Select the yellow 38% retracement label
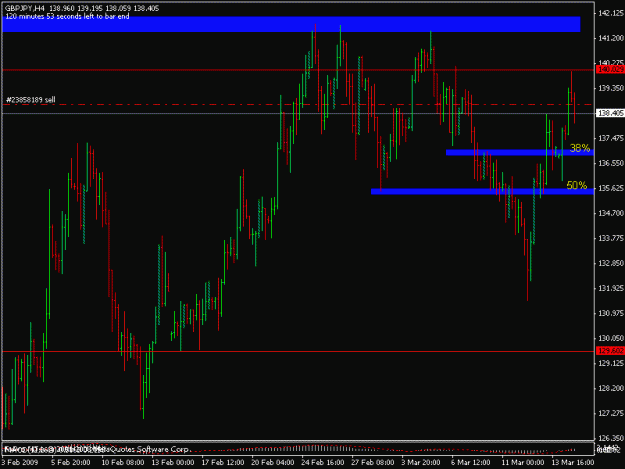The image size is (625, 469). click(580, 148)
